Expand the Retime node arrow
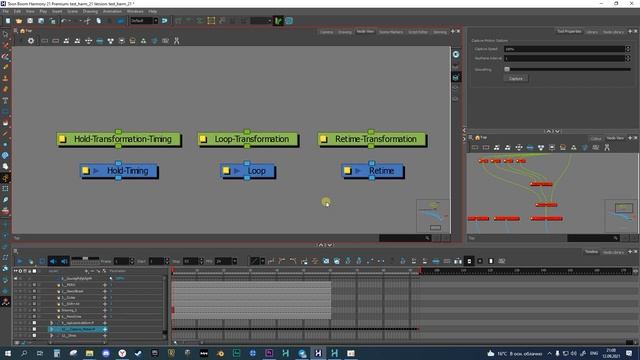This screenshot has height=360, width=640. (358, 171)
